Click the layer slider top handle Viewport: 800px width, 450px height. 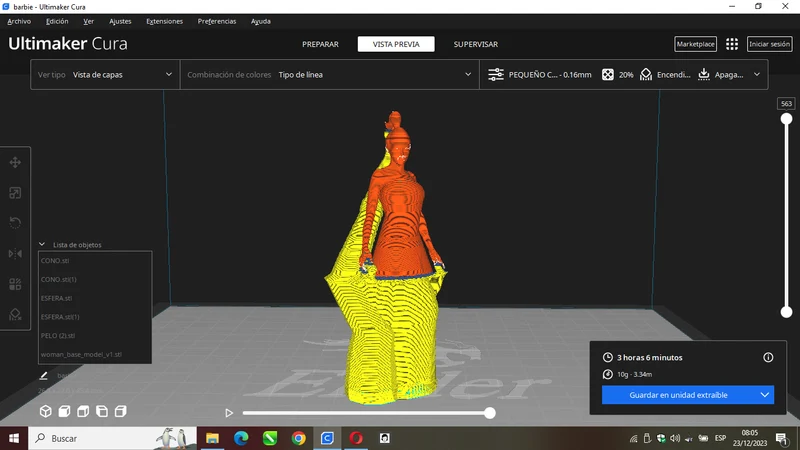786,119
